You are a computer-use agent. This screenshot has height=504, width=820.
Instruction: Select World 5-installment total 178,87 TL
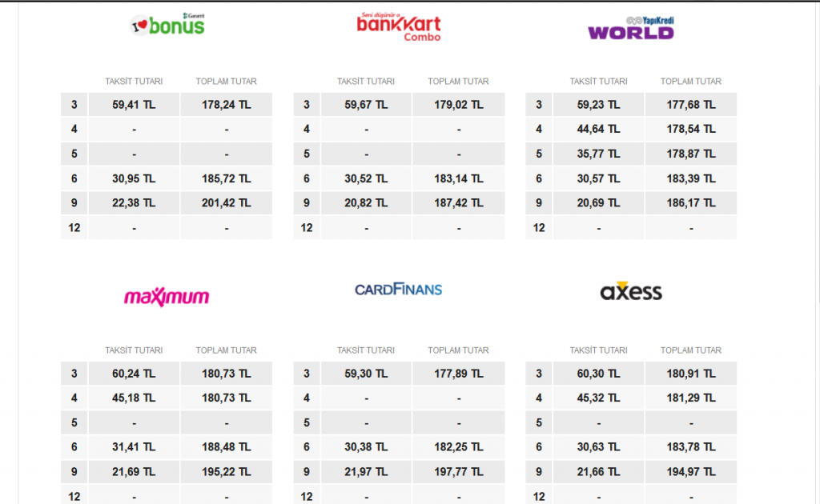click(x=690, y=154)
